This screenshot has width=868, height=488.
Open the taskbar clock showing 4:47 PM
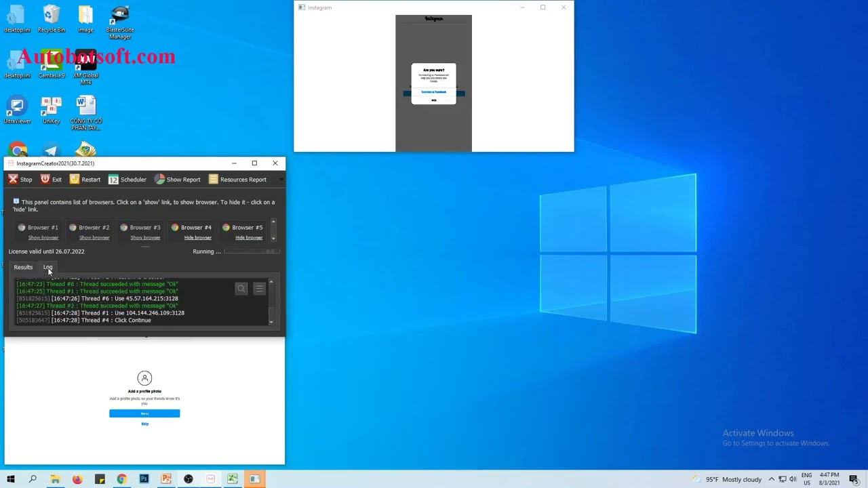click(829, 479)
